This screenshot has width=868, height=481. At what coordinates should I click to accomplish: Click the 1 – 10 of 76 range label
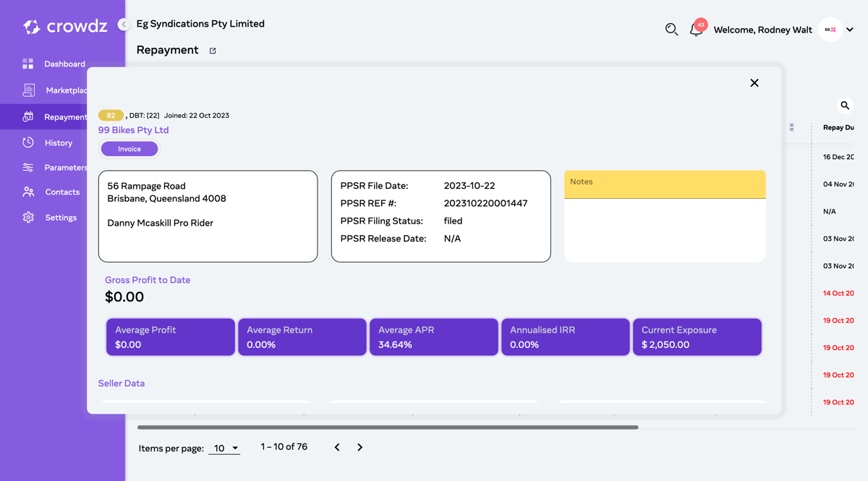(x=284, y=447)
